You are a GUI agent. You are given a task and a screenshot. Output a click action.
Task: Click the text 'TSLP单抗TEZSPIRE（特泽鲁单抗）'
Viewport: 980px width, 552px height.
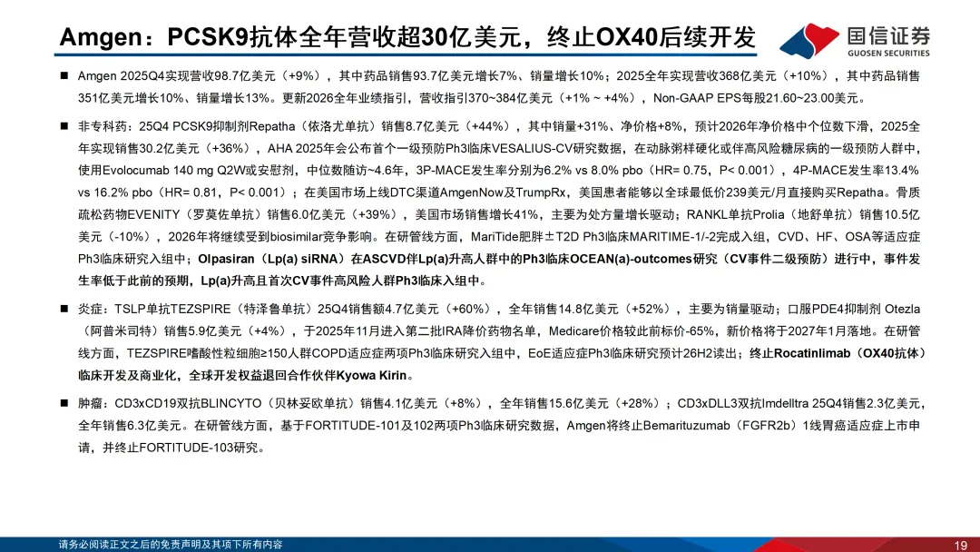pyautogui.click(x=213, y=309)
